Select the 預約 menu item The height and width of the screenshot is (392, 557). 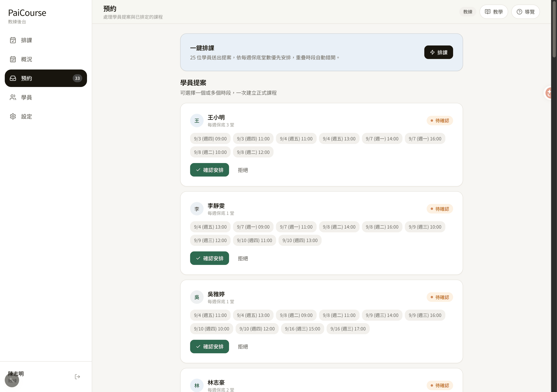(46, 78)
